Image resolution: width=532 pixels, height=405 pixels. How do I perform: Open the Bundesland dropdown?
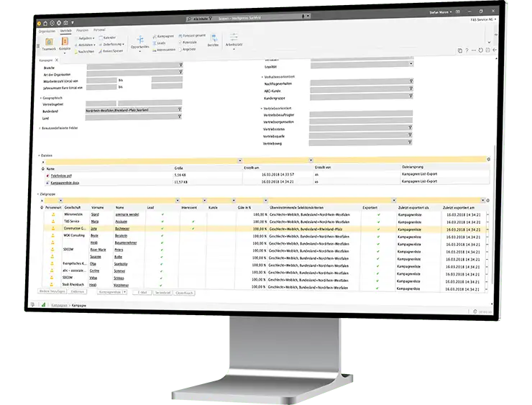pos(180,109)
